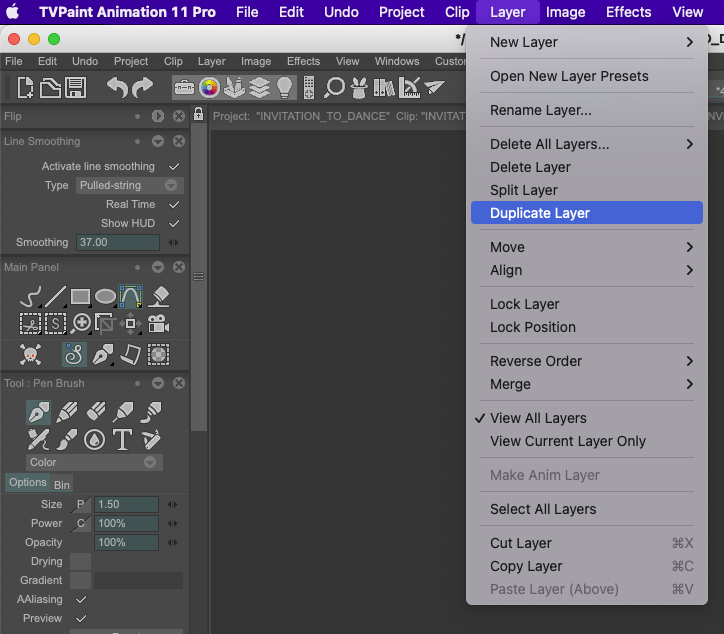Toggle the Gradient checkbox
Viewport: 724px width, 634px height.
80,580
